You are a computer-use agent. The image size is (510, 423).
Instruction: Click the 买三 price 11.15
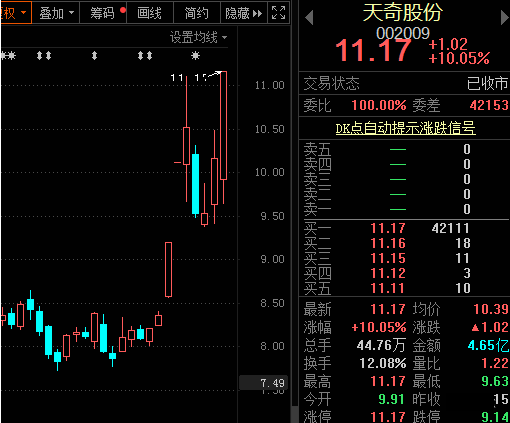pos(388,258)
